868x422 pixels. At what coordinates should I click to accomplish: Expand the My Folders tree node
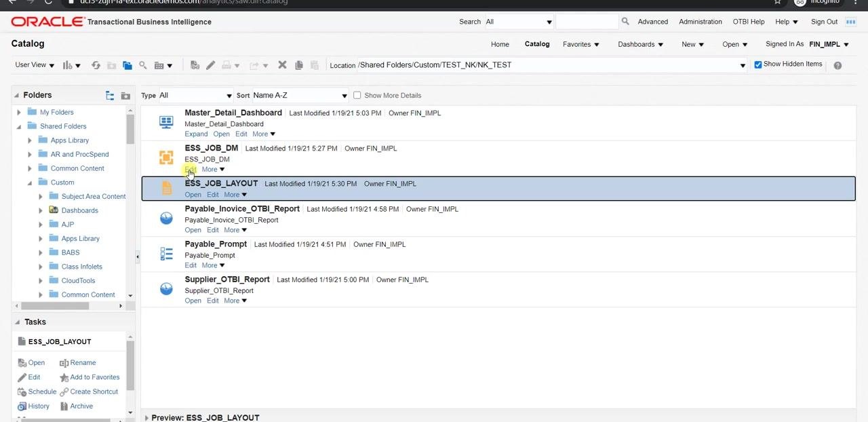[x=19, y=113]
